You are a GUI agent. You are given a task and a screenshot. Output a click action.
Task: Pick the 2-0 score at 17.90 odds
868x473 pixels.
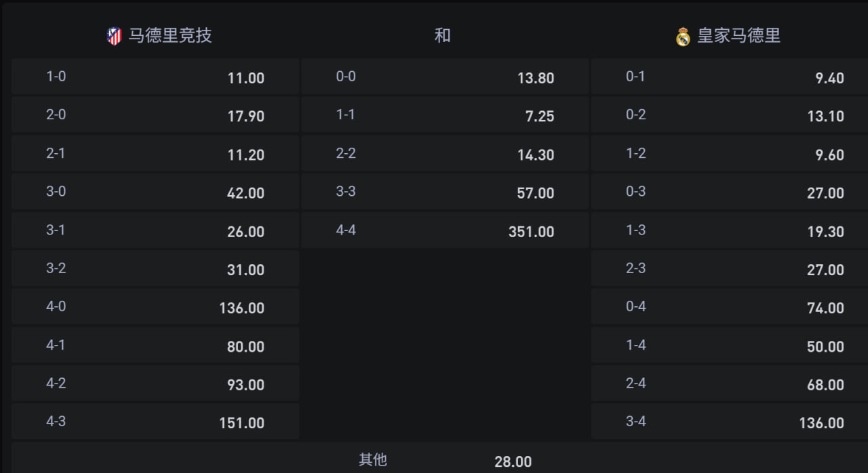point(155,115)
